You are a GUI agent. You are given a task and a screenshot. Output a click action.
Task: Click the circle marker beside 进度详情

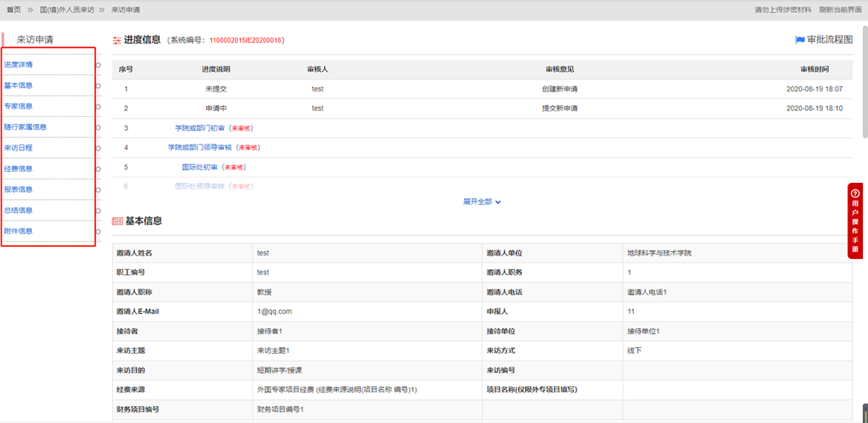tap(98, 65)
